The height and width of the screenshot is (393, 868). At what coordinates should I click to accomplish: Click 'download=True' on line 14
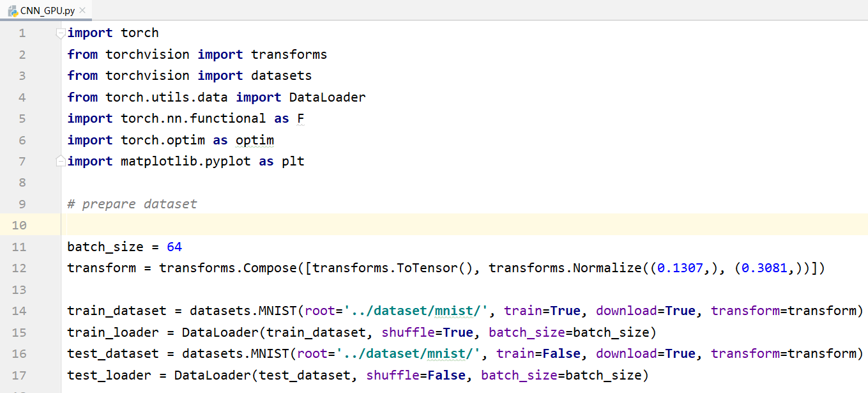coord(646,311)
